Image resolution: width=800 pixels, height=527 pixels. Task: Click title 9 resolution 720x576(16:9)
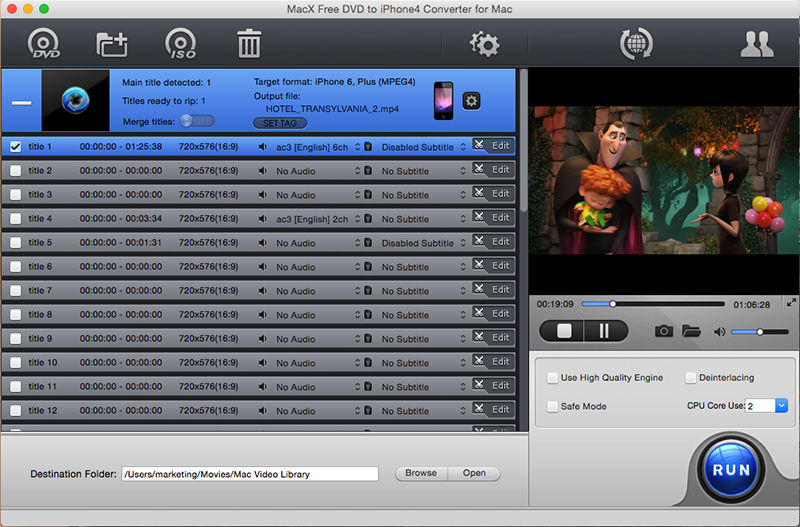pyautogui.click(x=208, y=338)
